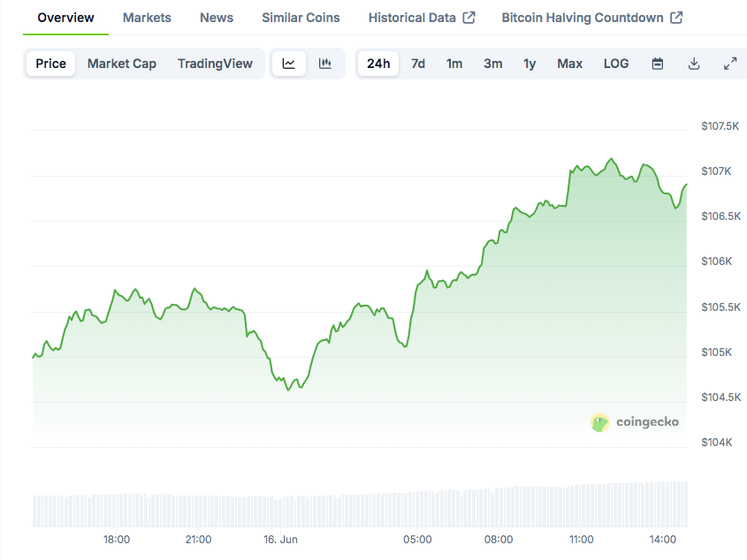Go to the Similar Coins tab
747x560 pixels.
[301, 18]
